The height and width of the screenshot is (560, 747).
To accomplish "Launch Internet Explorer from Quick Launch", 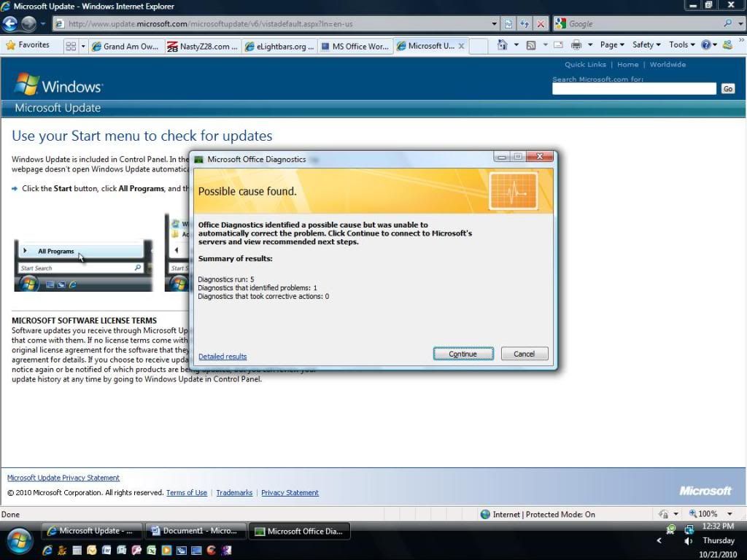I will click(47, 551).
